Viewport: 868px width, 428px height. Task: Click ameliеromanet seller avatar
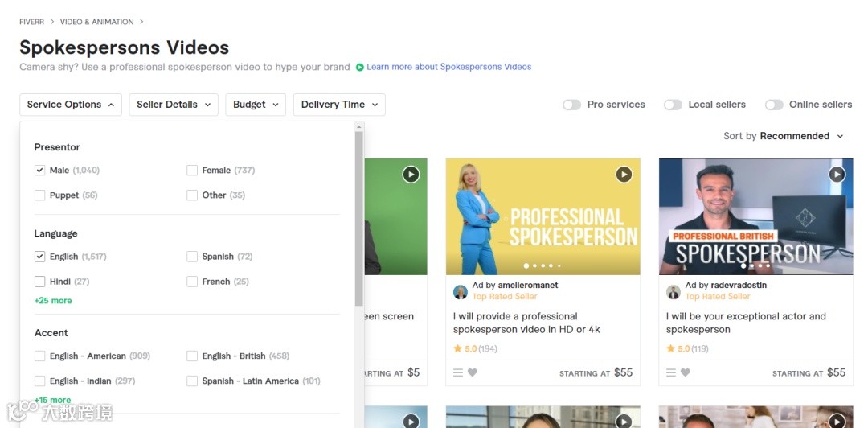pyautogui.click(x=460, y=292)
